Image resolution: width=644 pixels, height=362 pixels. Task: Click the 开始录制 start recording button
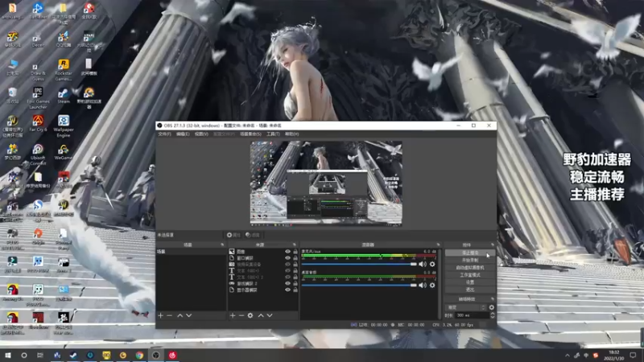(x=470, y=260)
